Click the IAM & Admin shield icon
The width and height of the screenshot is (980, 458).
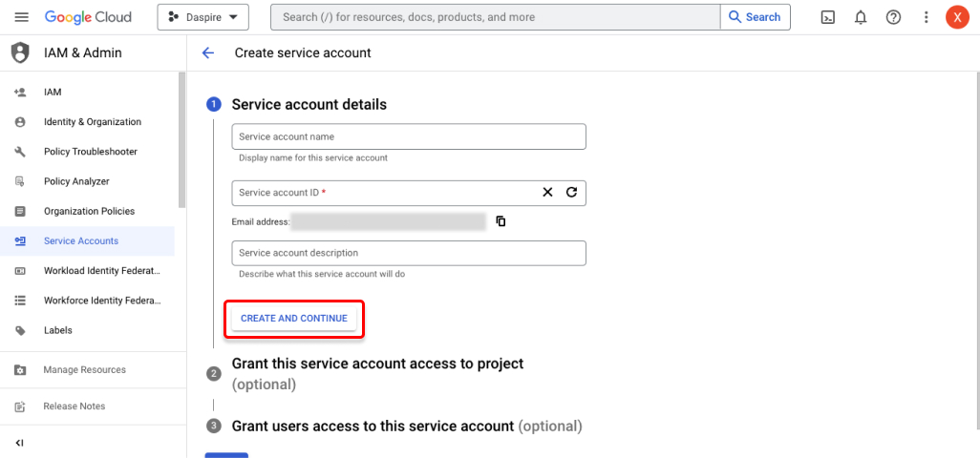click(21, 52)
